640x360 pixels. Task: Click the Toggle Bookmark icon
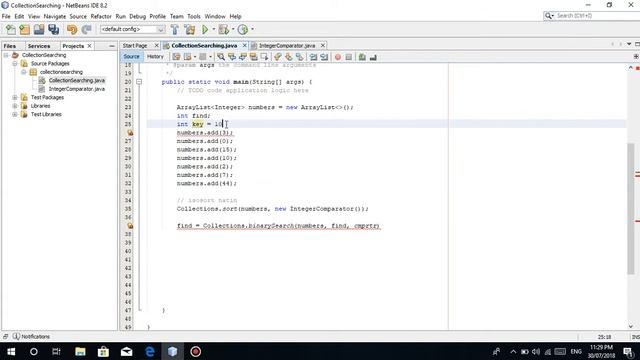[x=300, y=57]
